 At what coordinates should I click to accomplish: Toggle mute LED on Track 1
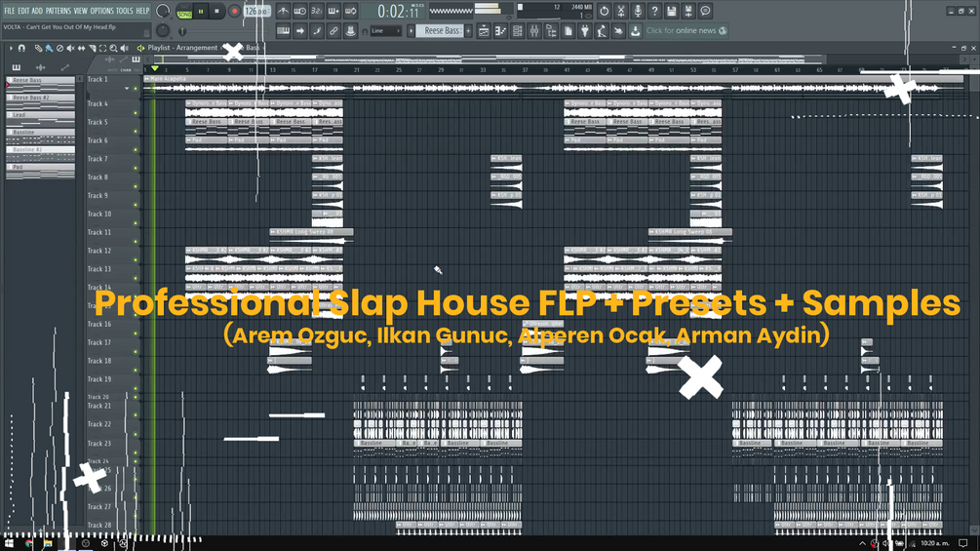136,89
